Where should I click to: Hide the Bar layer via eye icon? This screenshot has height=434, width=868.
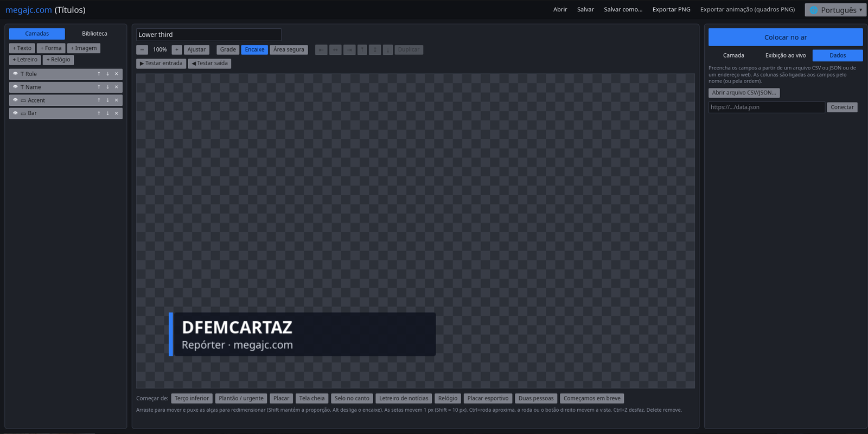click(x=15, y=113)
